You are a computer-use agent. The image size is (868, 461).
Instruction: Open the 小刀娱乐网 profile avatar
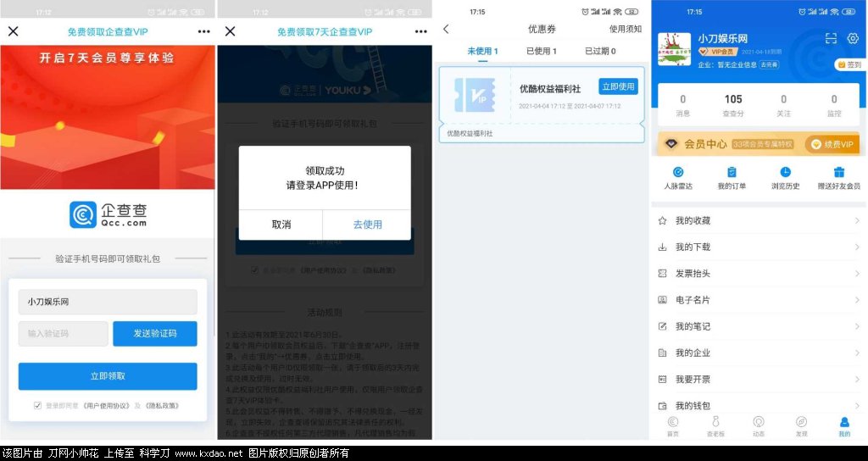[674, 49]
